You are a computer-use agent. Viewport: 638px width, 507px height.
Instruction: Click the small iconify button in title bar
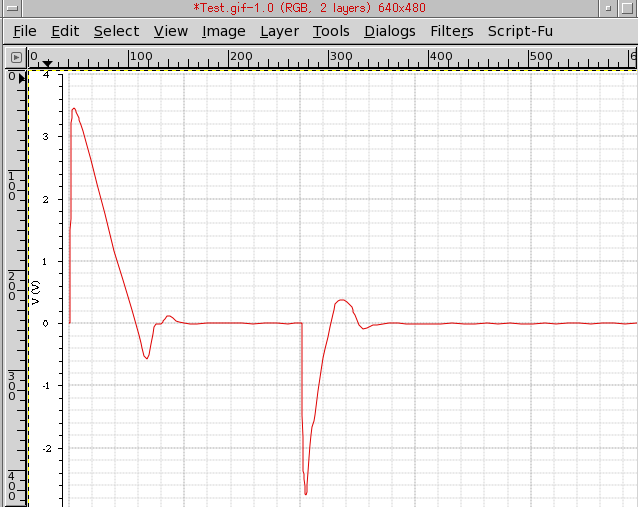(x=608, y=8)
